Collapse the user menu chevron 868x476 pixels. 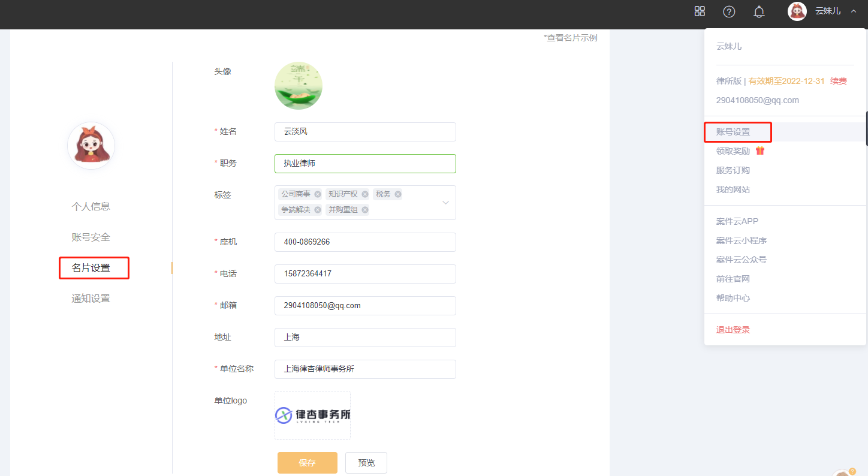(x=854, y=11)
